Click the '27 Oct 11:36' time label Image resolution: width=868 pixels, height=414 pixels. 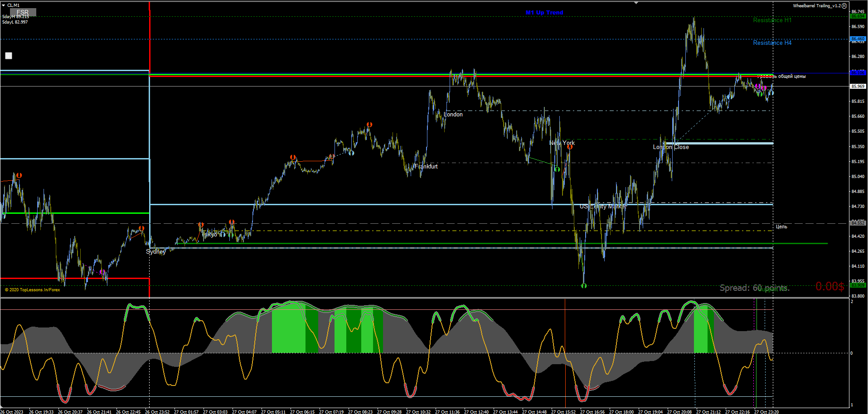(x=447, y=412)
